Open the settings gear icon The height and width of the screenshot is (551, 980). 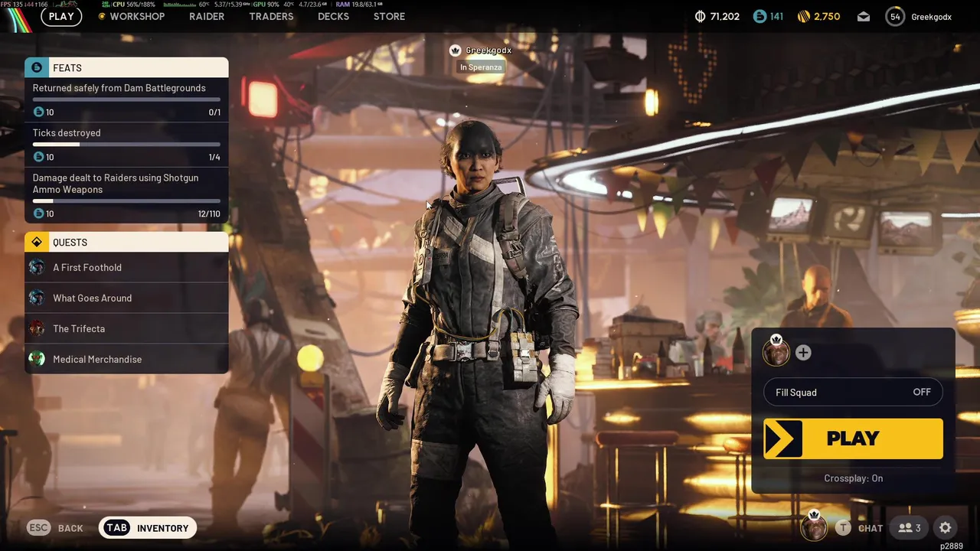(x=946, y=528)
